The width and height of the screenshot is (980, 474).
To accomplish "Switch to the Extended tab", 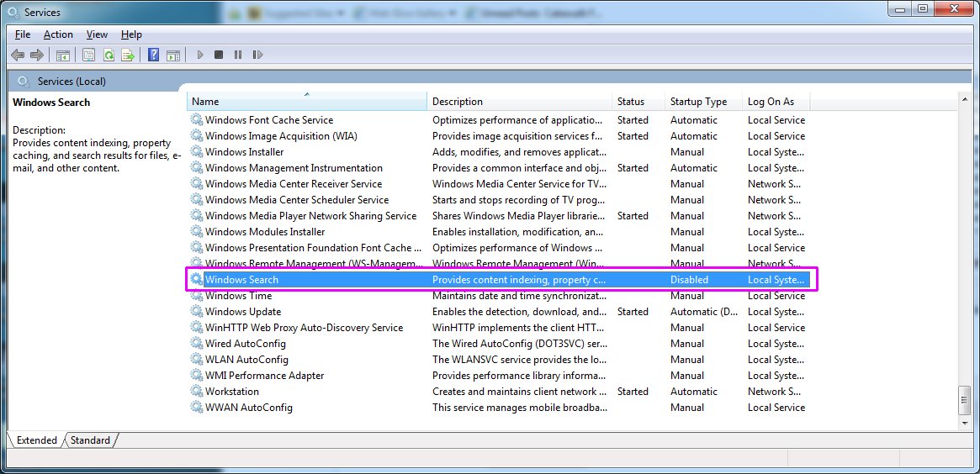I will [36, 440].
